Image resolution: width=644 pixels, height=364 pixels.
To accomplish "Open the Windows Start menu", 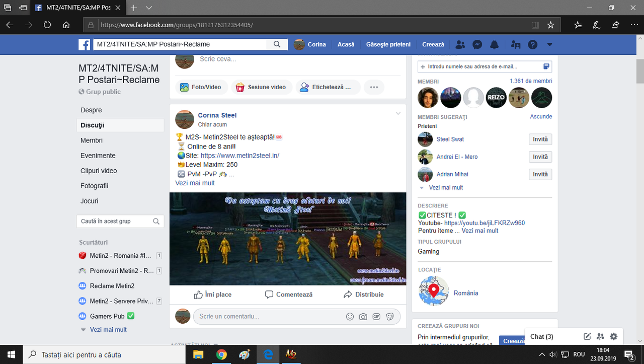I will pyautogui.click(x=10, y=354).
